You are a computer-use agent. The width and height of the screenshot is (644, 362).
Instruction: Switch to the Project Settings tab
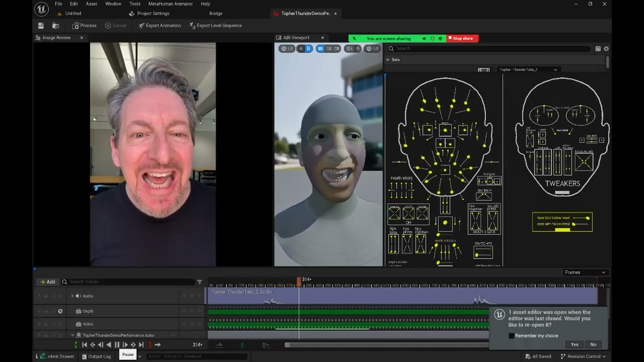[x=149, y=14]
